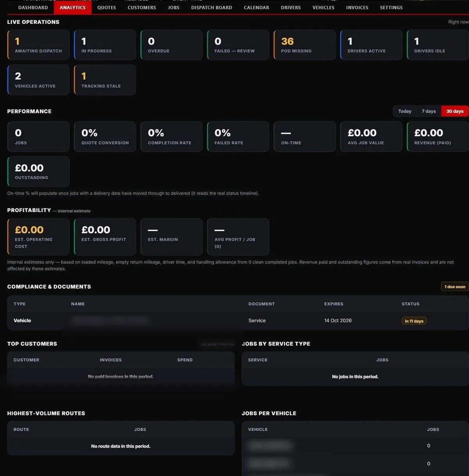Click the INVOICES column header
469x476 pixels.
111,360
